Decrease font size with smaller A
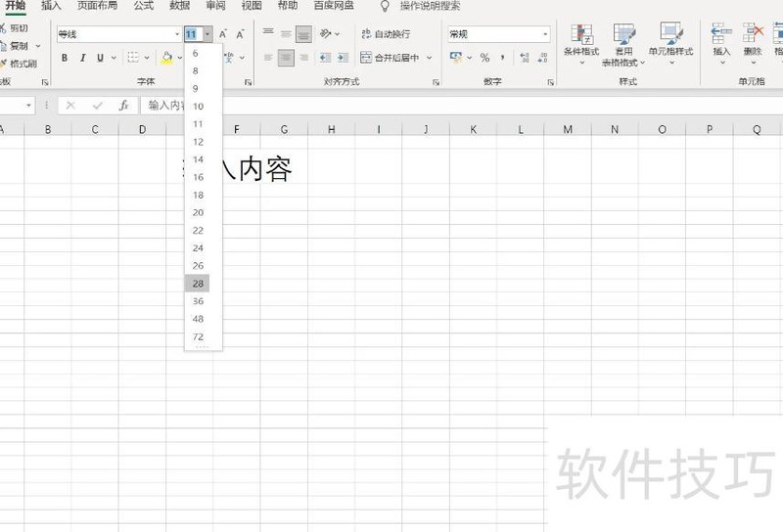Screen dimensions: 783x532 pyautogui.click(x=240, y=34)
